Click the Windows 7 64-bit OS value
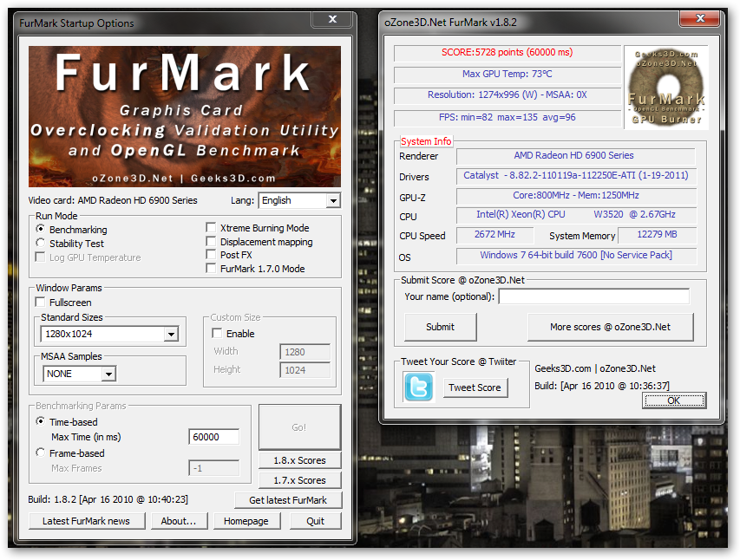 click(x=576, y=255)
